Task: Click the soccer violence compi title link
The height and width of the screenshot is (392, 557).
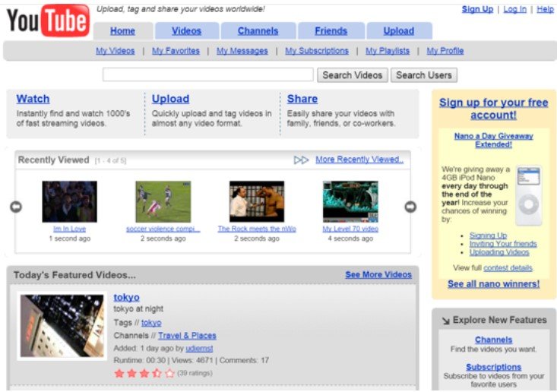Action: [x=163, y=229]
